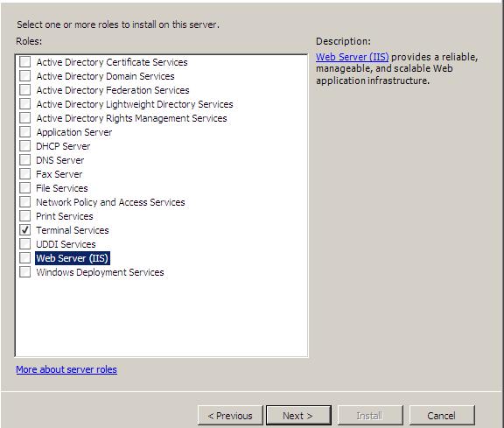Check the Fax Server checkbox
This screenshot has height=428, width=504.
24,173
